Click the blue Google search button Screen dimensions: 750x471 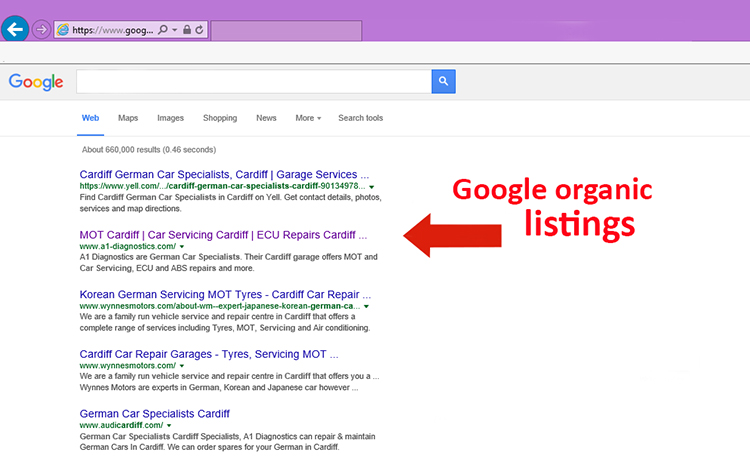click(443, 82)
